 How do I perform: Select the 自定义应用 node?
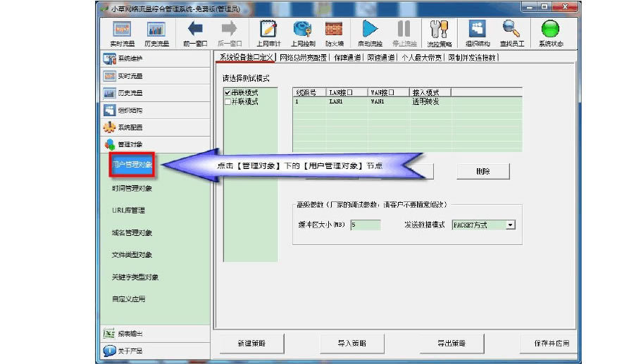pos(128,299)
